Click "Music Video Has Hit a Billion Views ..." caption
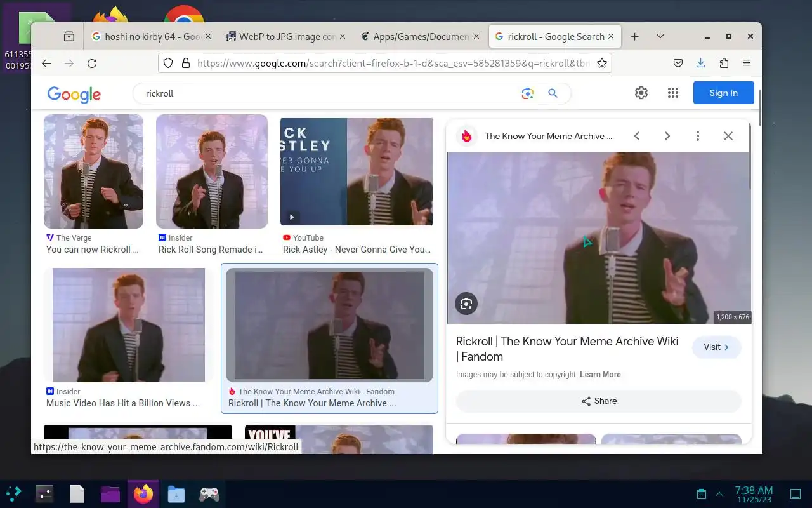Viewport: 812px width, 508px height. pyautogui.click(x=123, y=403)
